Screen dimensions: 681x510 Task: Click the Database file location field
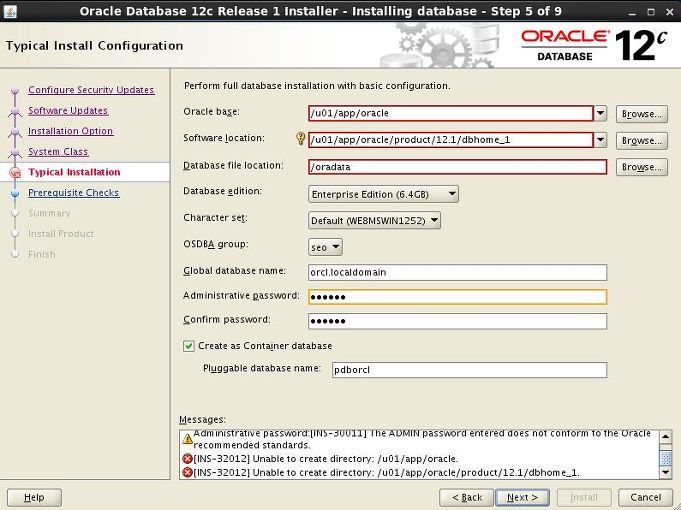[457, 167]
